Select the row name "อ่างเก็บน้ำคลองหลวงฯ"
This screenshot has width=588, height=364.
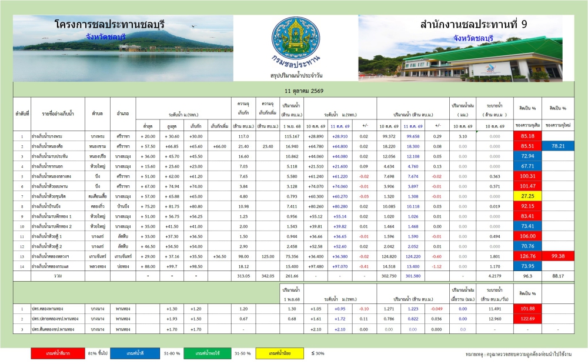click(50, 256)
